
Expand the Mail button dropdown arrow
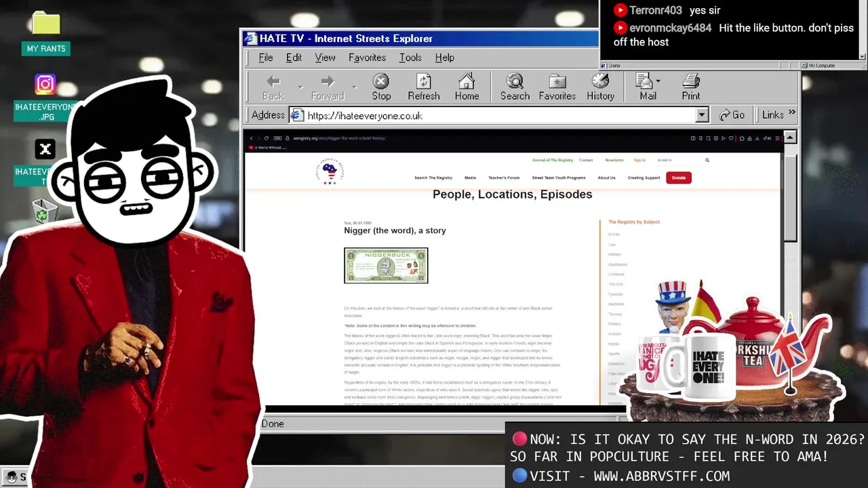658,81
